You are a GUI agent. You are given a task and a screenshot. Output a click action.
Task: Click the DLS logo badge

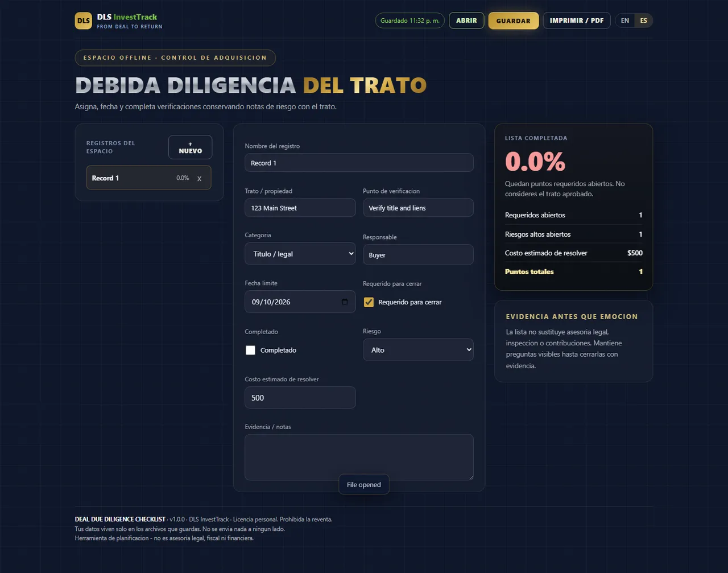tap(84, 20)
